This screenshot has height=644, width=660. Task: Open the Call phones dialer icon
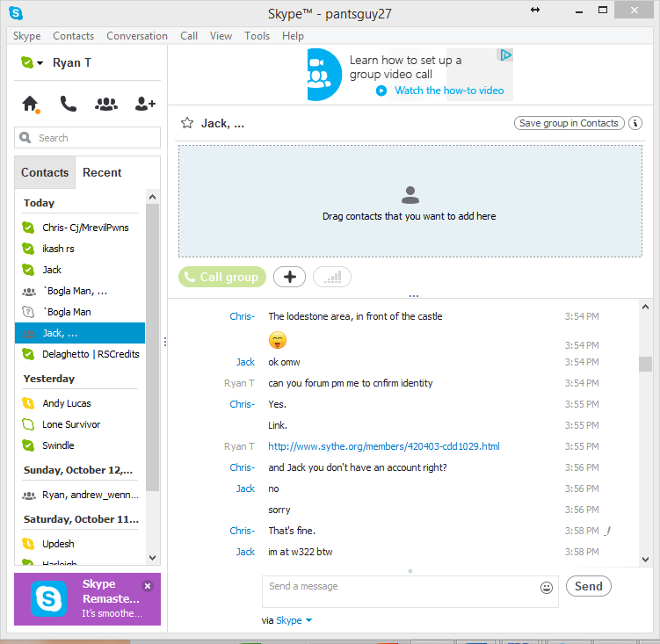[x=68, y=104]
